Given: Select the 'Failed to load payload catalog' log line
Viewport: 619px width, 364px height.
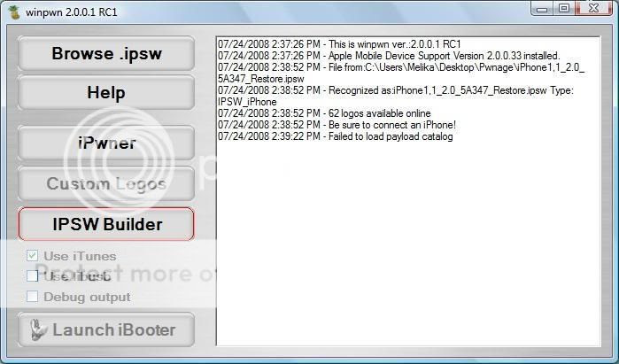Looking at the screenshot, I should click(335, 136).
